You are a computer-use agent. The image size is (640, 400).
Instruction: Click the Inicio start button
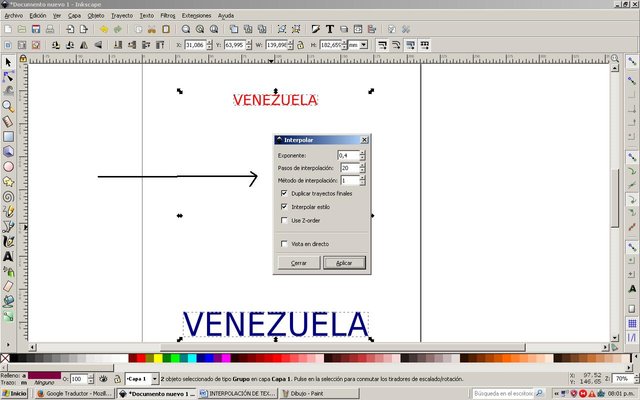14,393
